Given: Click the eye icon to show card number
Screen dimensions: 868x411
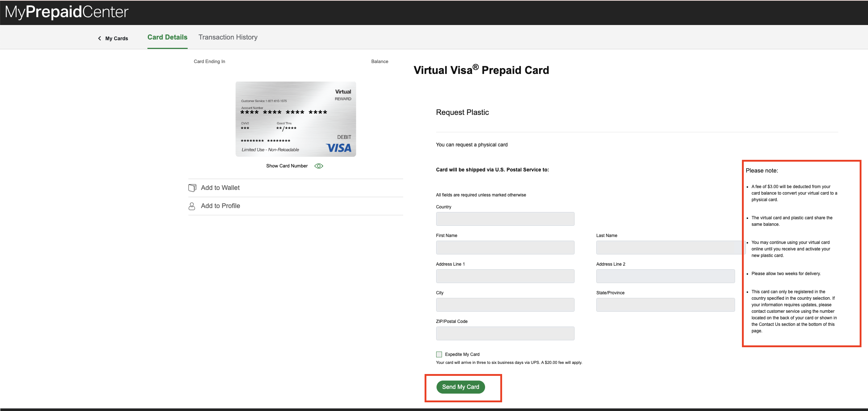Looking at the screenshot, I should tap(318, 166).
